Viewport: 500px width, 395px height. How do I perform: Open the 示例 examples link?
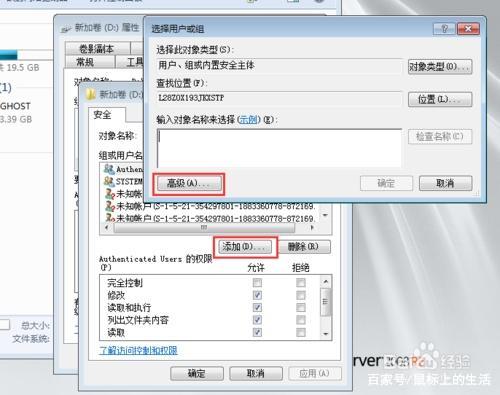tap(249, 119)
